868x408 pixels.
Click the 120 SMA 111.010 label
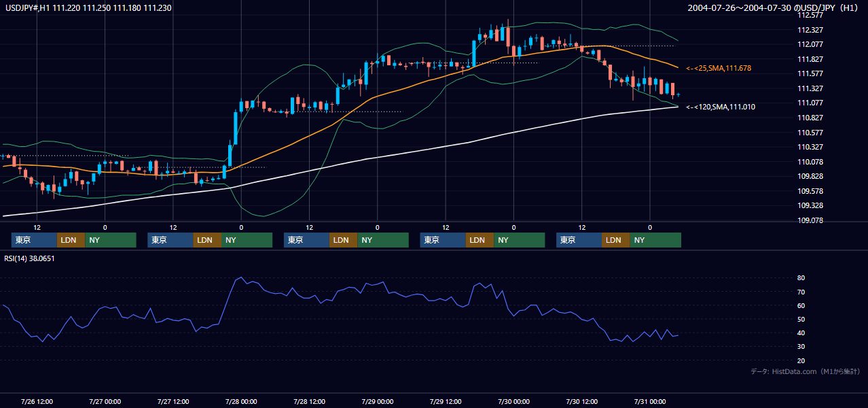point(721,107)
